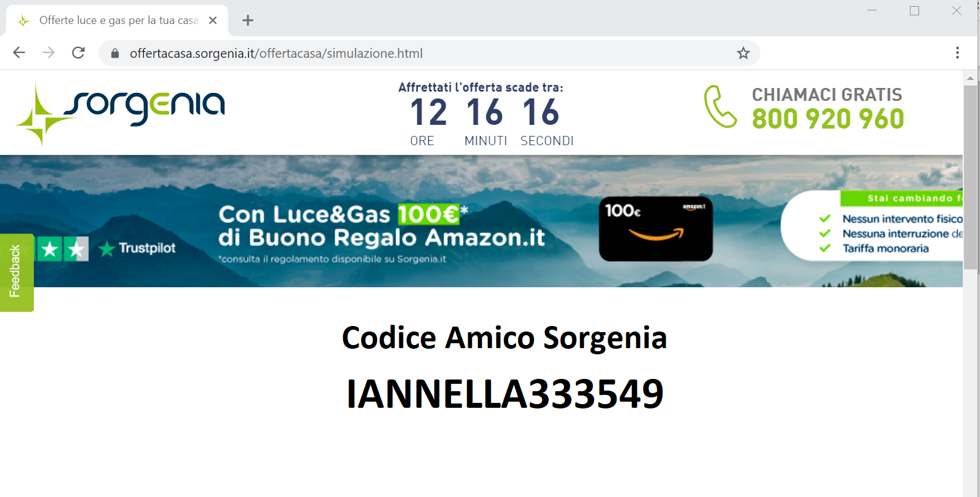980x497 pixels.
Task: Close the Offerte luce e gas tab
Action: click(213, 20)
